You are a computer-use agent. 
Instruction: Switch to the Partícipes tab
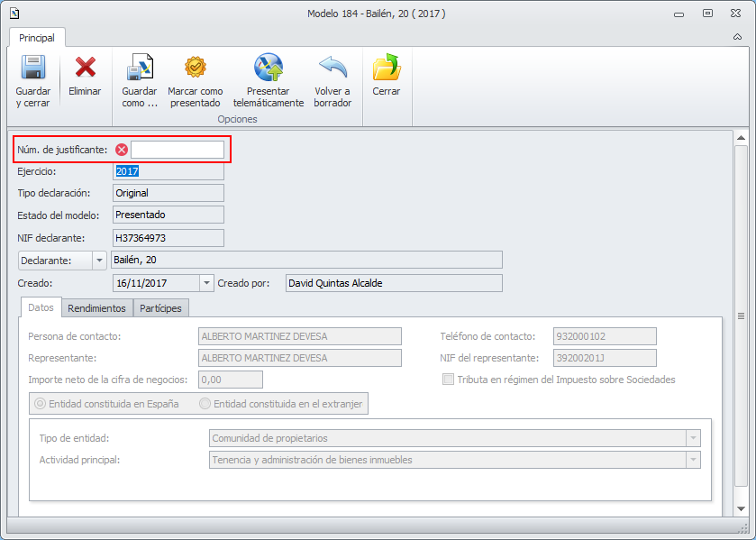click(x=160, y=308)
